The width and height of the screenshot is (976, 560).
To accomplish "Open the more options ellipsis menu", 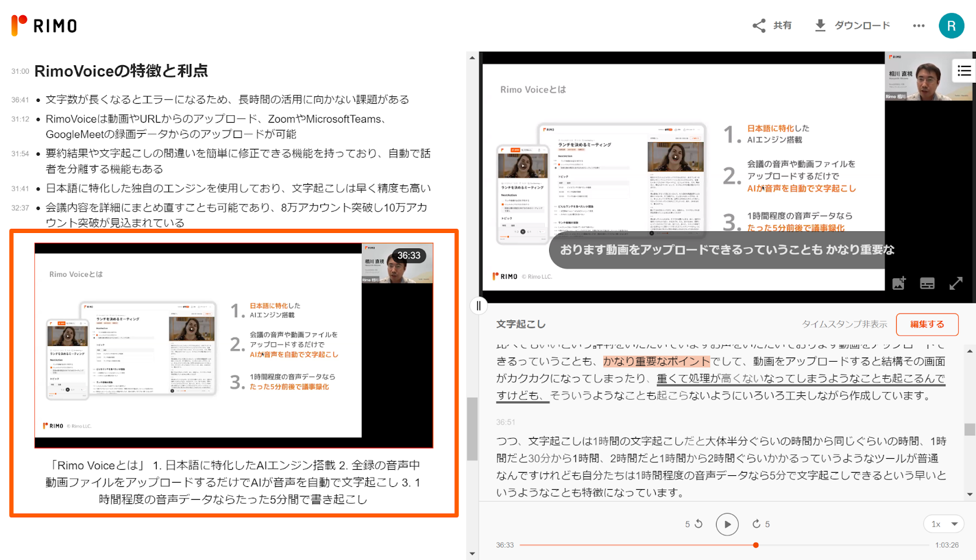I will coord(918,26).
